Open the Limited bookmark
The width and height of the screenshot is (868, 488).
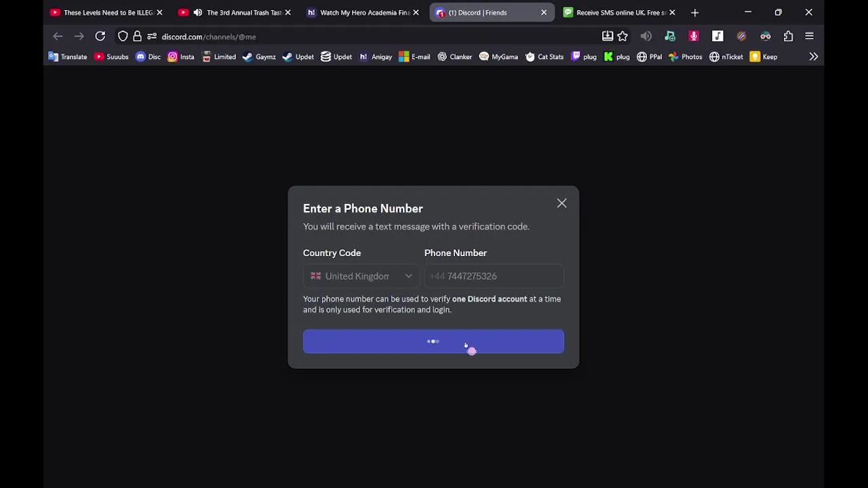pyautogui.click(x=218, y=57)
